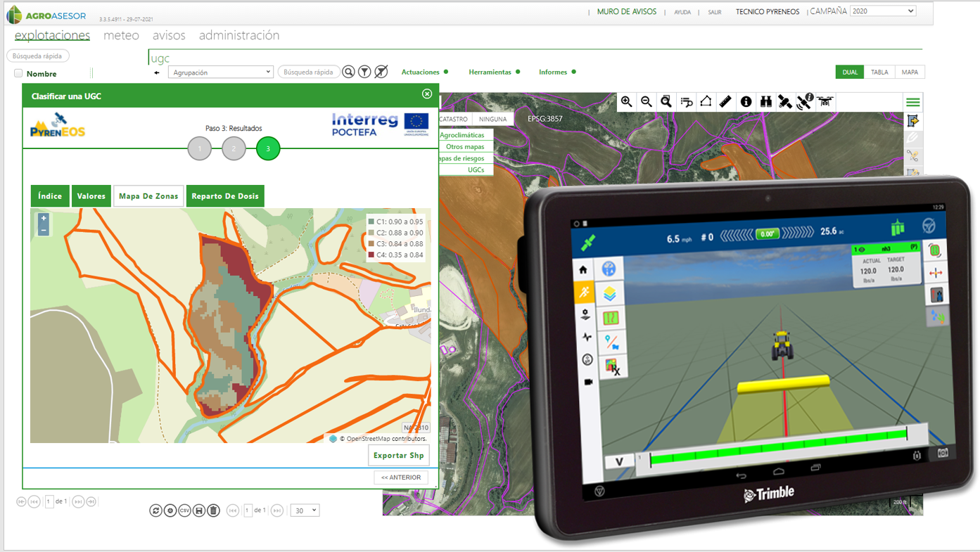
Task: Open the administración section
Action: [239, 35]
